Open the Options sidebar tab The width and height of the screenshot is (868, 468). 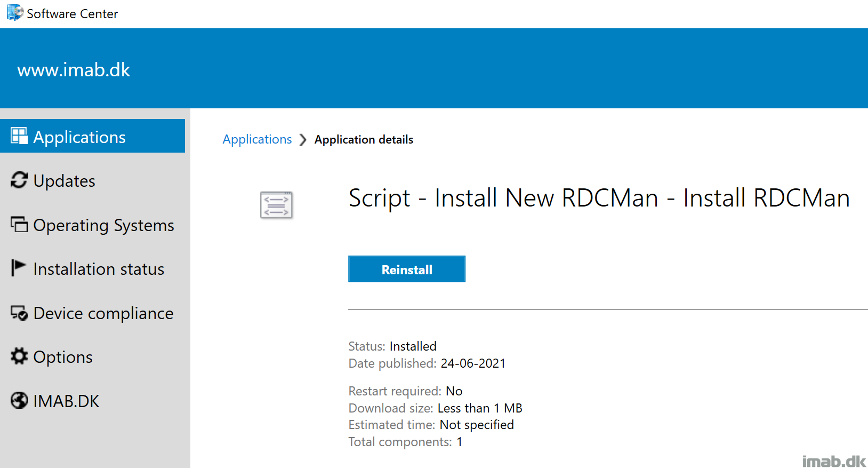[93, 356]
